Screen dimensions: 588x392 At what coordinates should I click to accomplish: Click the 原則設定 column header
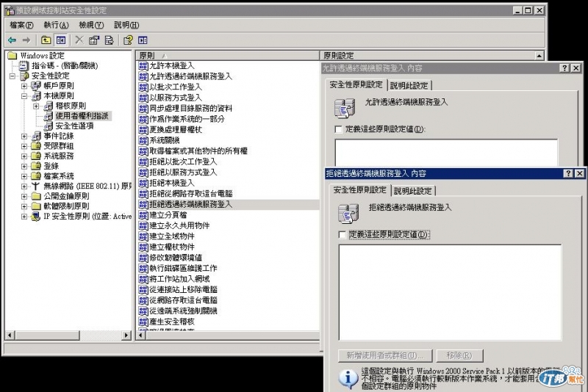[x=427, y=55]
